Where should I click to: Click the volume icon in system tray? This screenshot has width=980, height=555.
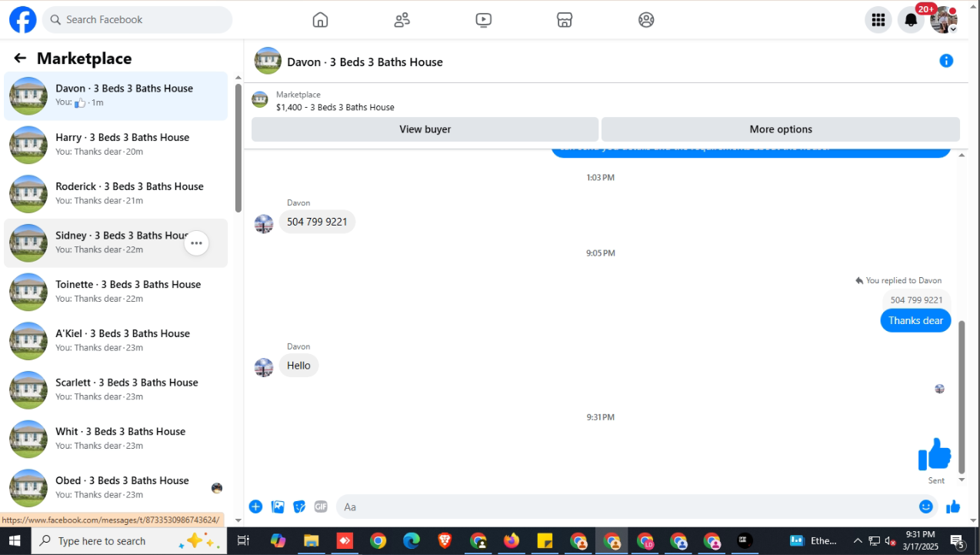tap(889, 540)
